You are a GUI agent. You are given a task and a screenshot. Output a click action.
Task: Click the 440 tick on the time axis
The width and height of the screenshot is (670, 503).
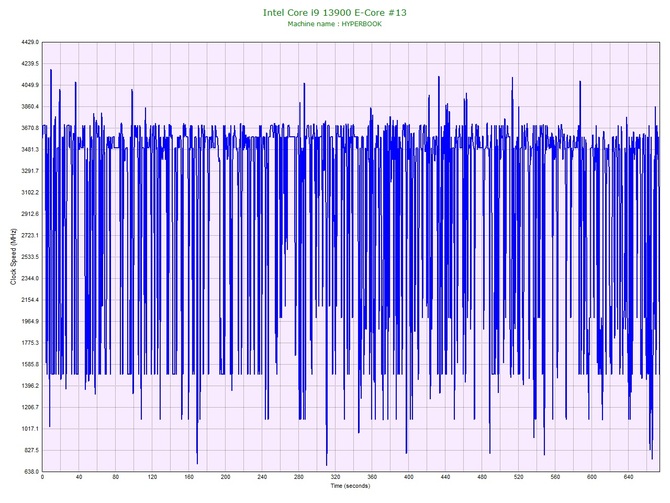[x=445, y=477]
